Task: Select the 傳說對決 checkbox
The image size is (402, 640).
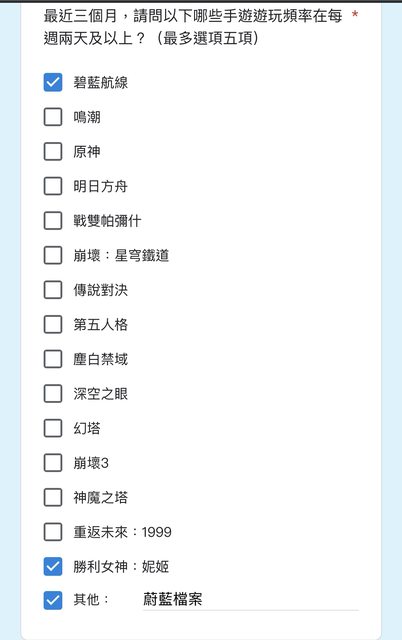Action: [53, 290]
